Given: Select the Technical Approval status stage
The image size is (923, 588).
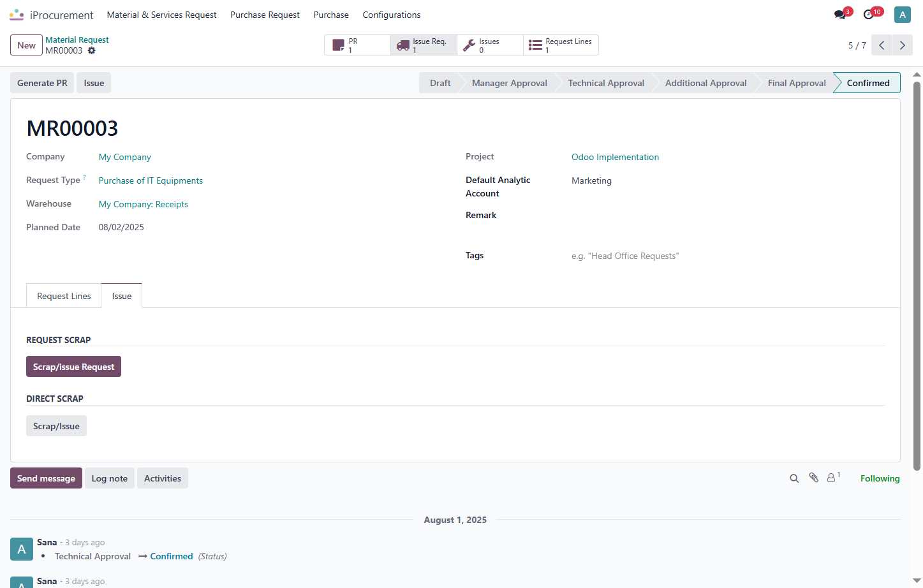Looking at the screenshot, I should click(x=606, y=83).
